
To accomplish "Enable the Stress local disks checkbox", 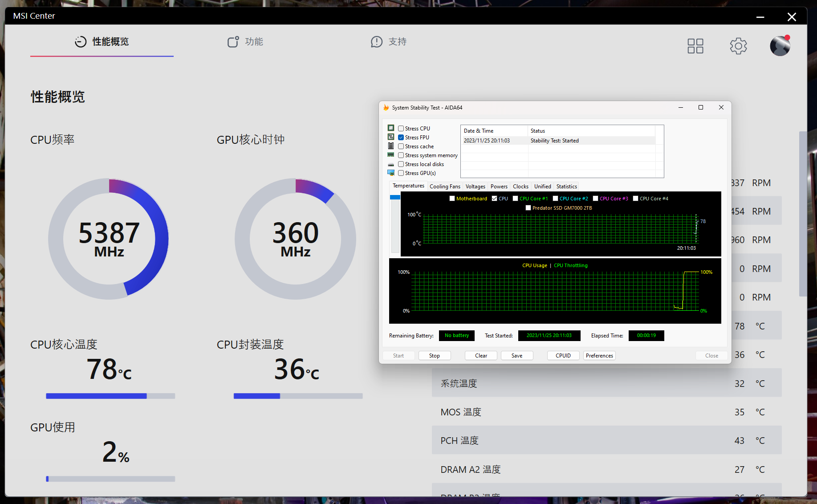I will tap(401, 164).
